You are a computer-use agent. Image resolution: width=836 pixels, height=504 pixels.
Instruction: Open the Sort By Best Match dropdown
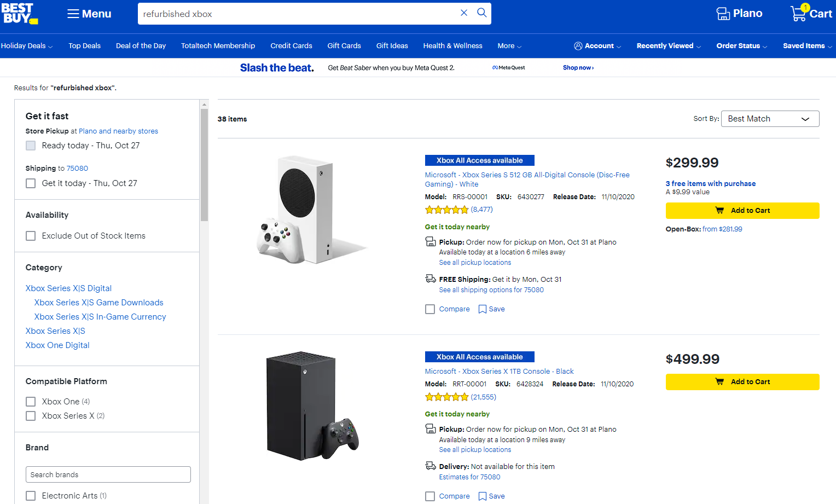click(x=770, y=118)
